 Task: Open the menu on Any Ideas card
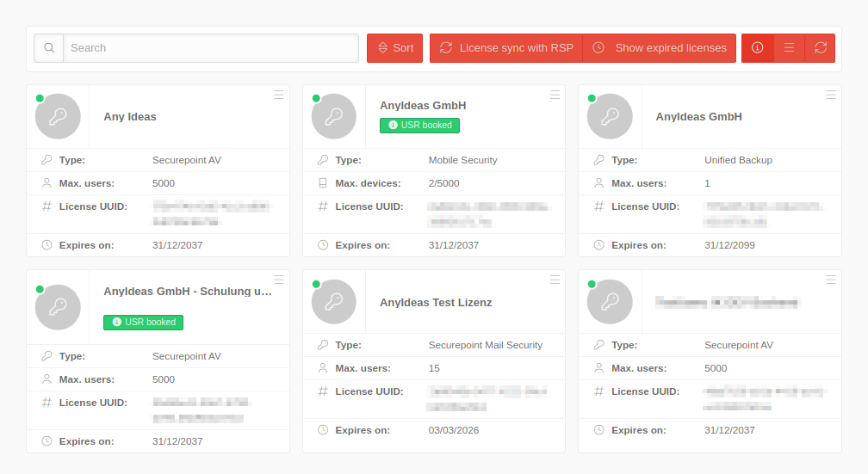point(279,95)
